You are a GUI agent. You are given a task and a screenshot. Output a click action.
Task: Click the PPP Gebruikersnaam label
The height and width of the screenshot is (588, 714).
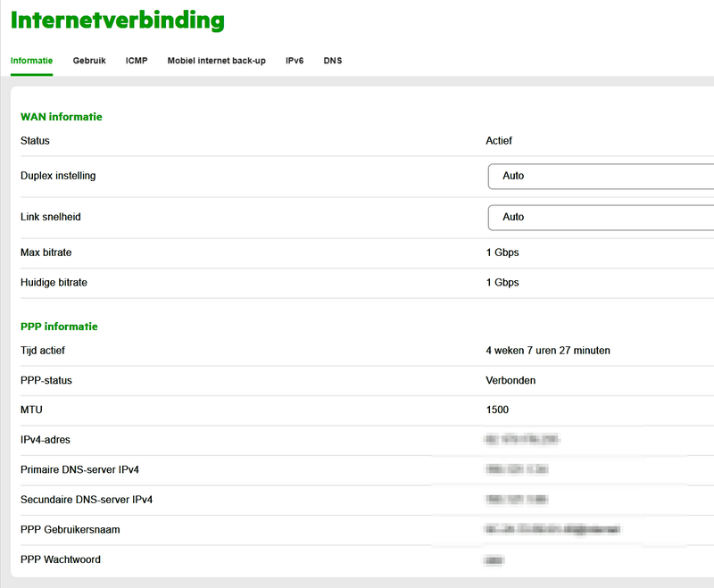71,530
